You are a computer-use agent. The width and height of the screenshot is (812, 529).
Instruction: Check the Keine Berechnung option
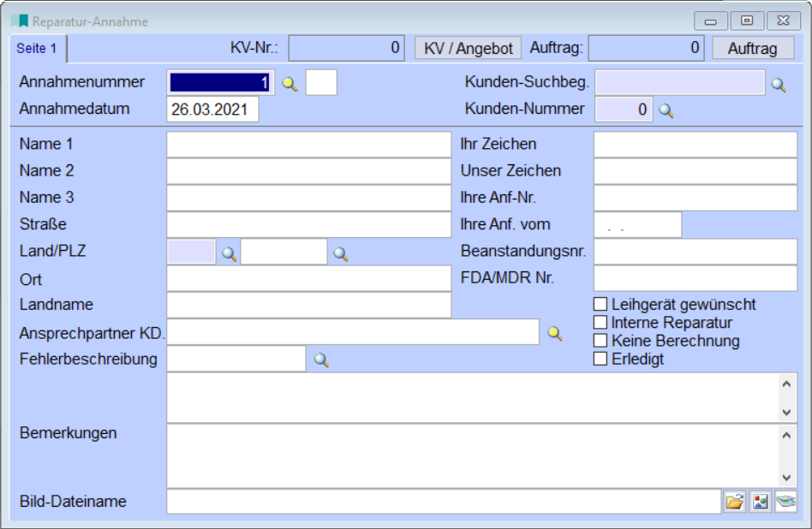[x=600, y=341]
